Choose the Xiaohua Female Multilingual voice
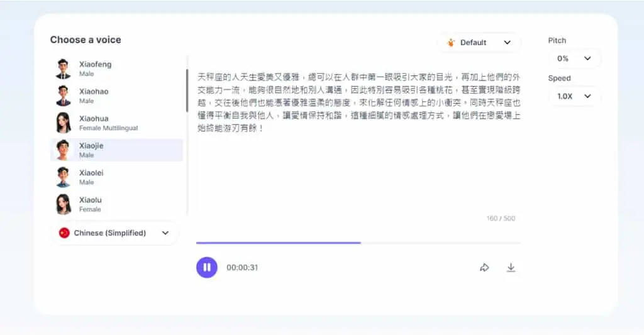This screenshot has width=644, height=335. tap(116, 123)
